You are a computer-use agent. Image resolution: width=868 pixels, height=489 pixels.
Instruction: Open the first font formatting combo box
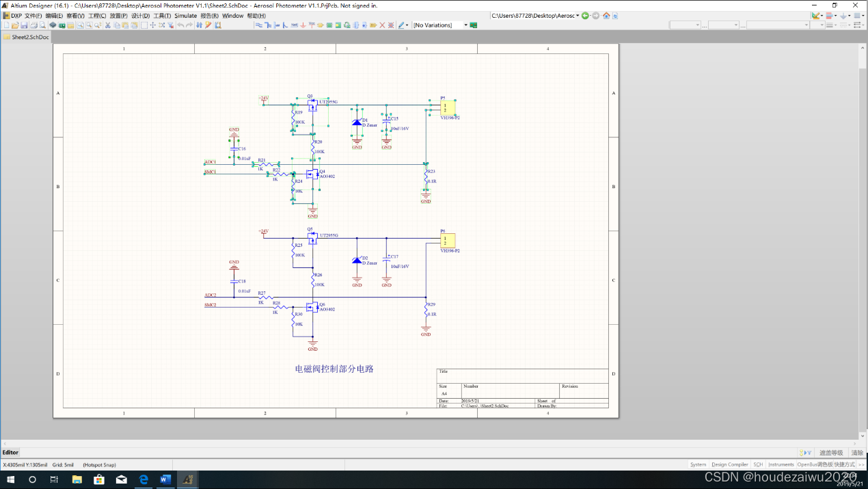coord(686,25)
